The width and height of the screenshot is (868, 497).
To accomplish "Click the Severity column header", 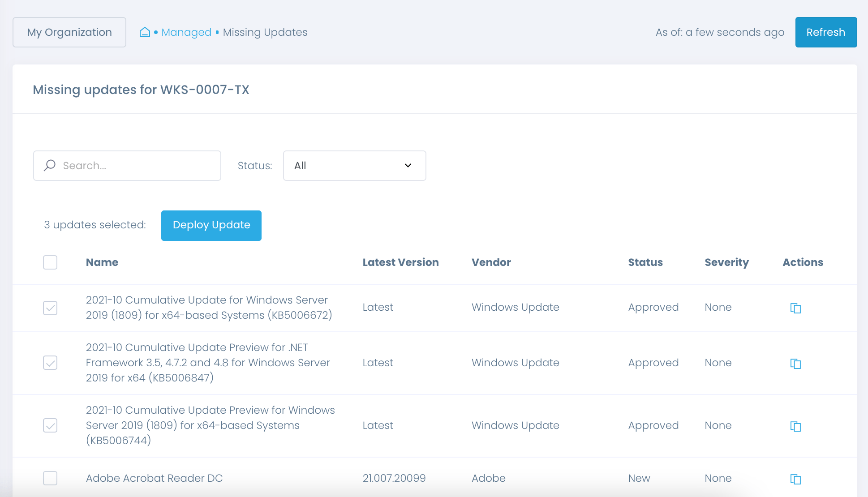I will click(726, 262).
